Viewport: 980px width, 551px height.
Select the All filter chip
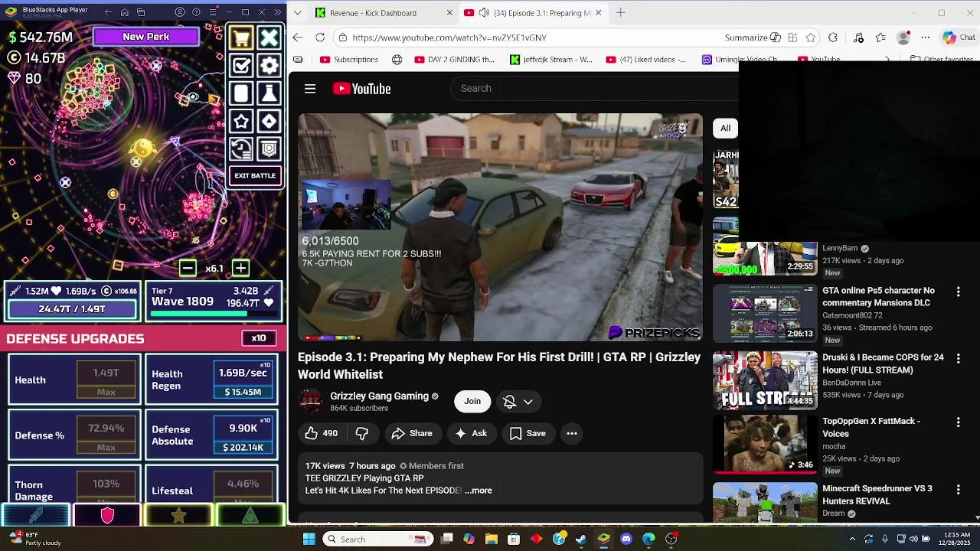coord(725,128)
